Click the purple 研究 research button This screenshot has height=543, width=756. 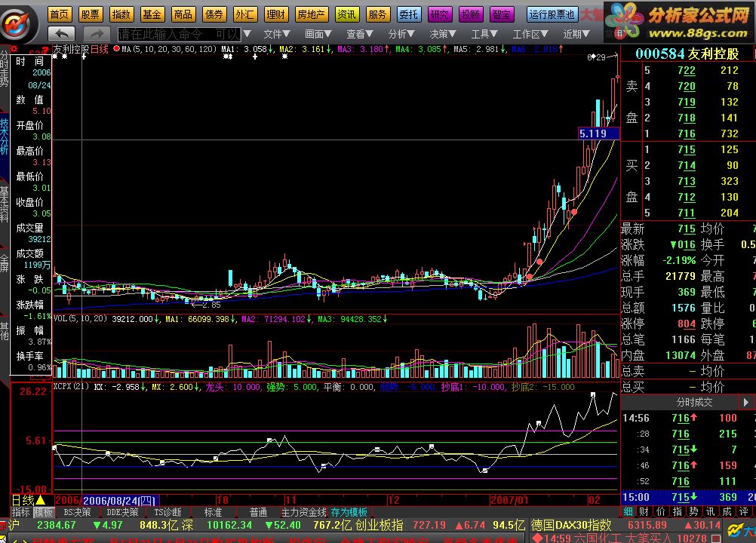439,14
